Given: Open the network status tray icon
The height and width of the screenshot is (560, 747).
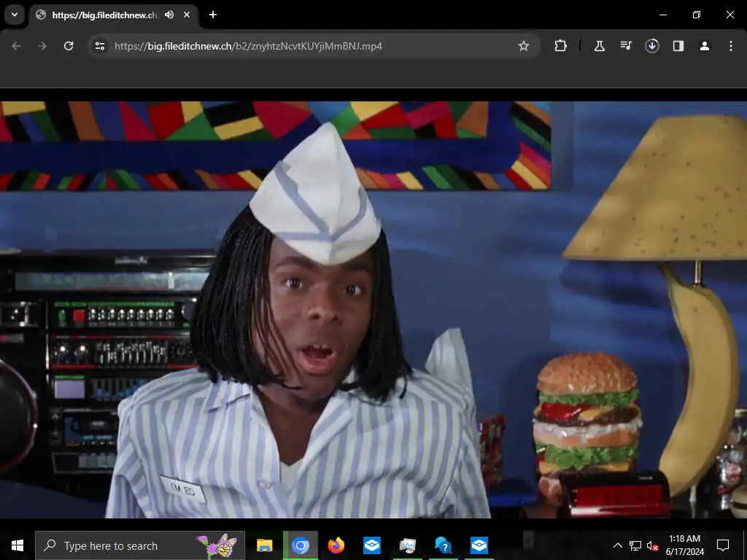Looking at the screenshot, I should [x=635, y=545].
